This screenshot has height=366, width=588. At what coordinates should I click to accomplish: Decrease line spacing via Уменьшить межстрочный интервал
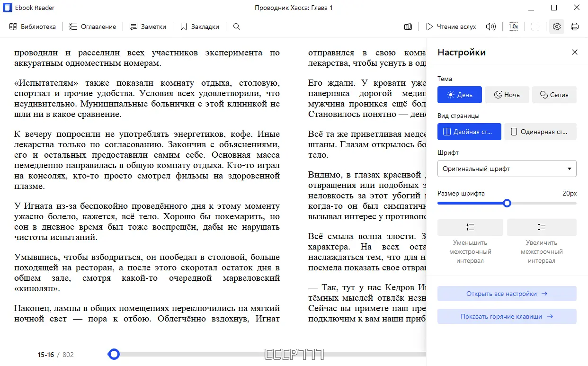point(470,227)
